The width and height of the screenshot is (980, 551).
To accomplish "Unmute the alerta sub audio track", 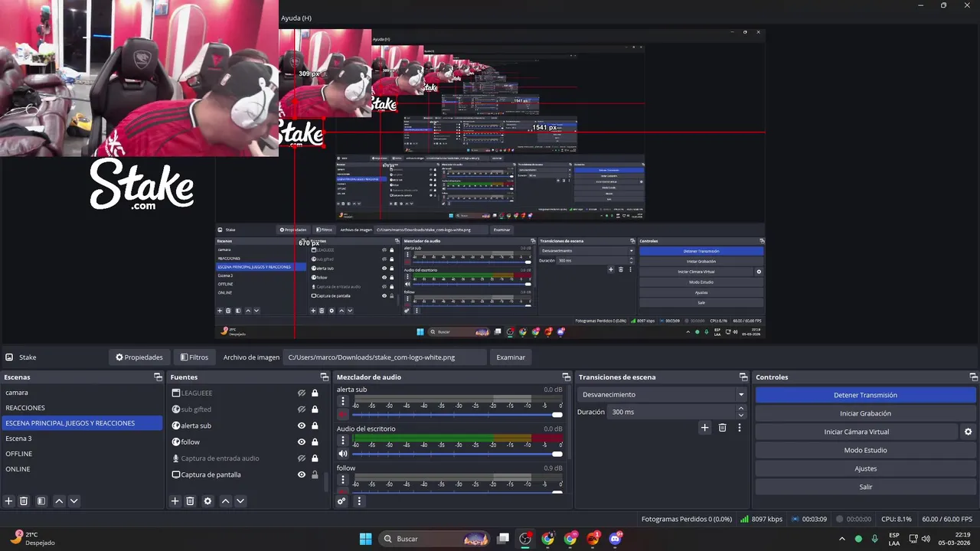I will [x=343, y=415].
